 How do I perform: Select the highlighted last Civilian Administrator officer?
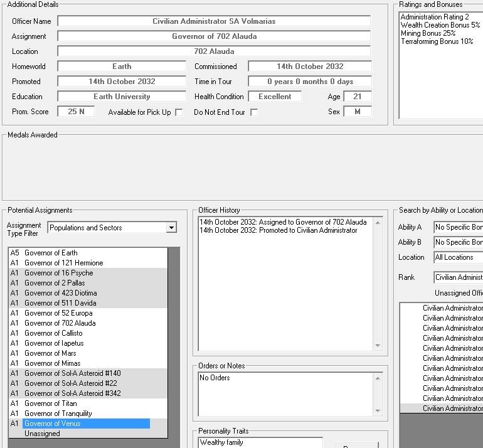(442, 408)
